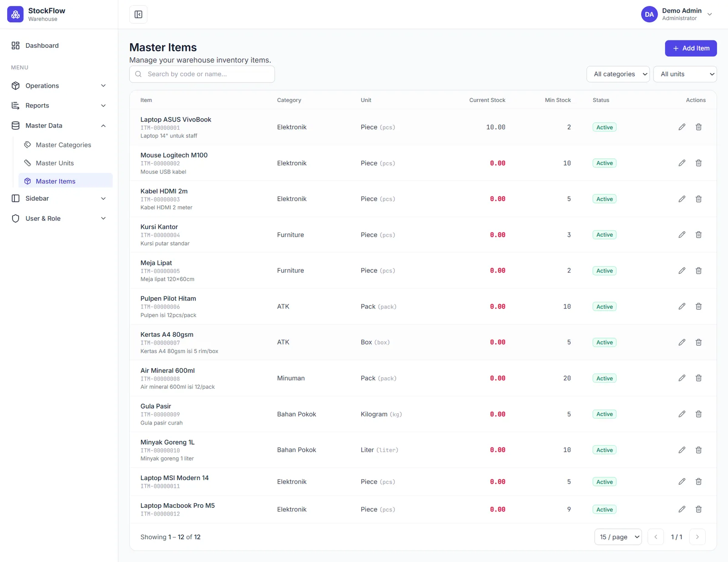Open the Demo Admin account menu
The width and height of the screenshot is (728, 562).
pyautogui.click(x=677, y=15)
